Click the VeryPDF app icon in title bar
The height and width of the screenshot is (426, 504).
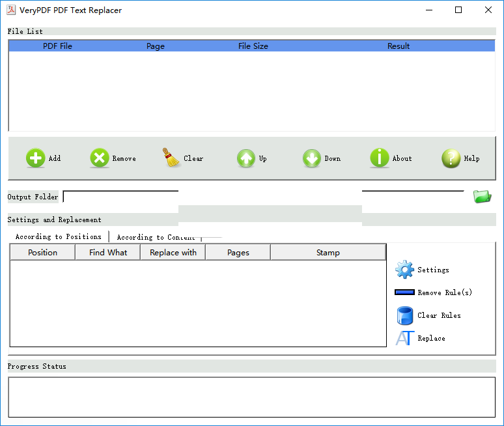[x=11, y=10]
